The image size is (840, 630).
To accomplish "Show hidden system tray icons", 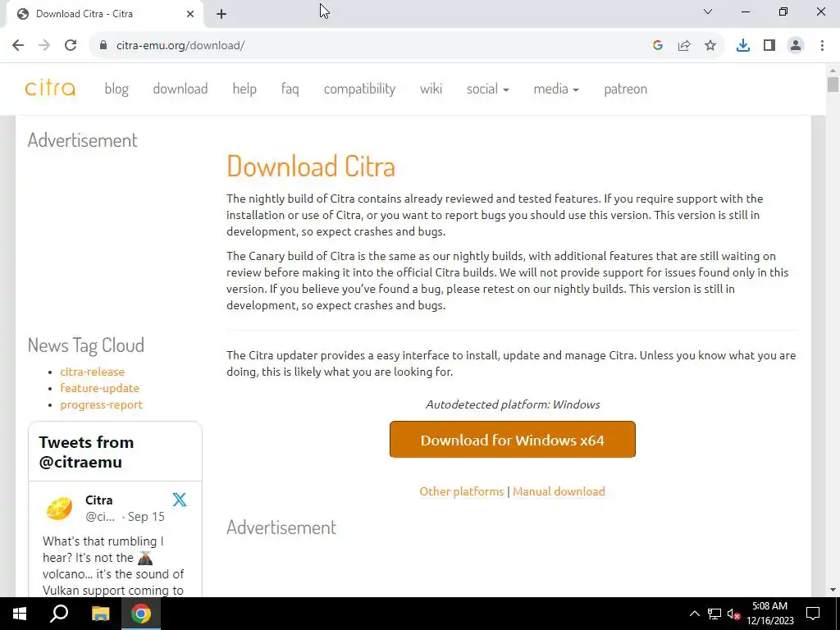I will [694, 614].
